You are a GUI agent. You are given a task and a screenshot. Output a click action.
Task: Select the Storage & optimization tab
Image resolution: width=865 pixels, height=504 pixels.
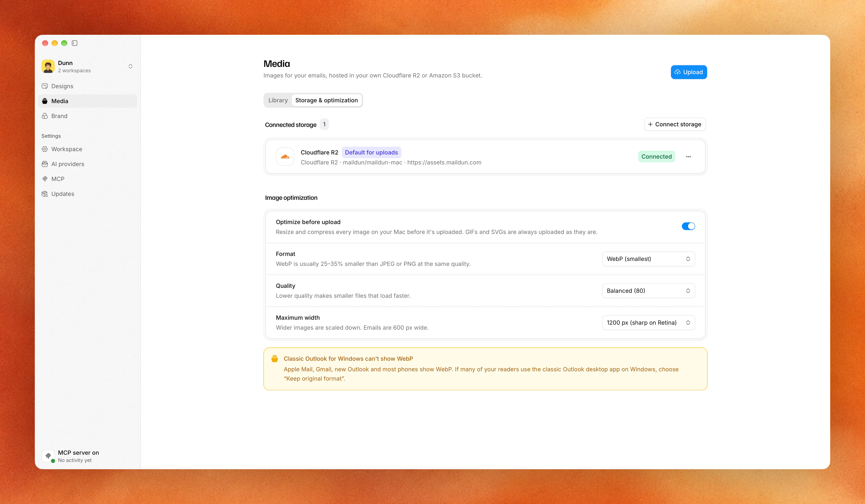pyautogui.click(x=326, y=100)
